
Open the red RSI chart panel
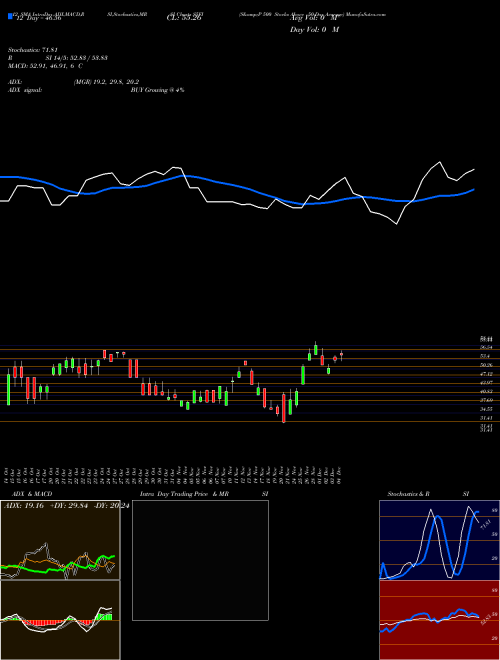point(439,620)
